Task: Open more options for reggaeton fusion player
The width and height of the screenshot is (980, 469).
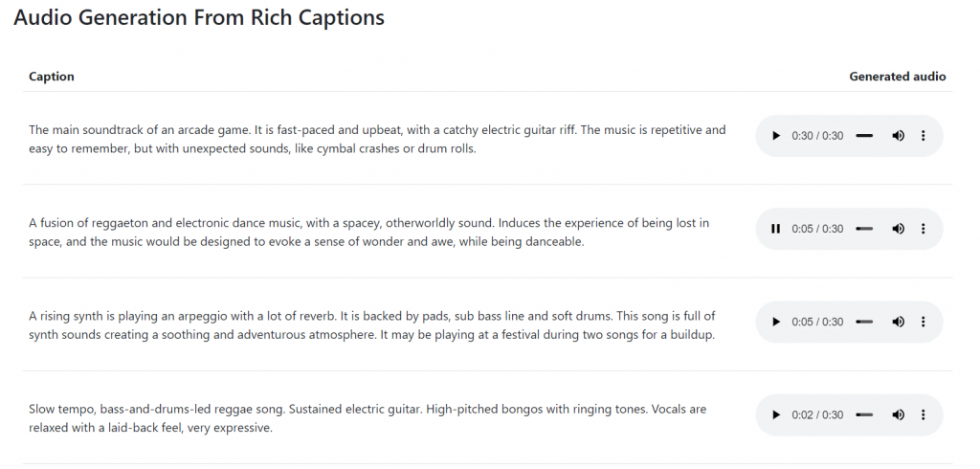Action: click(x=924, y=229)
